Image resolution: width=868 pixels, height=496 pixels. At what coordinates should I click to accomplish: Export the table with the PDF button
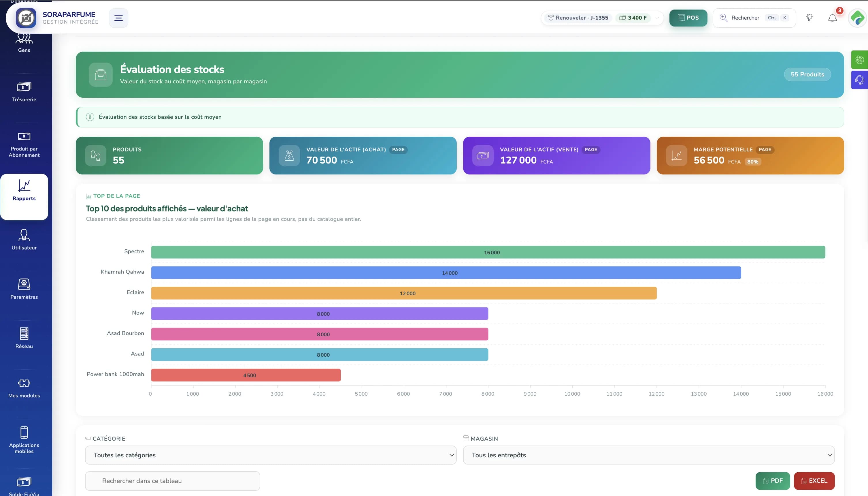pyautogui.click(x=773, y=481)
